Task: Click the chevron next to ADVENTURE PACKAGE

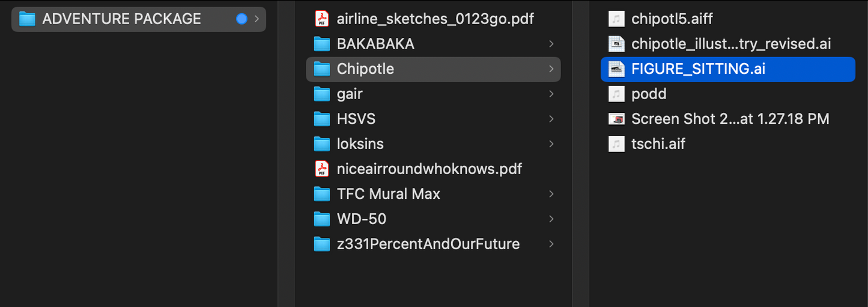Action: click(257, 19)
